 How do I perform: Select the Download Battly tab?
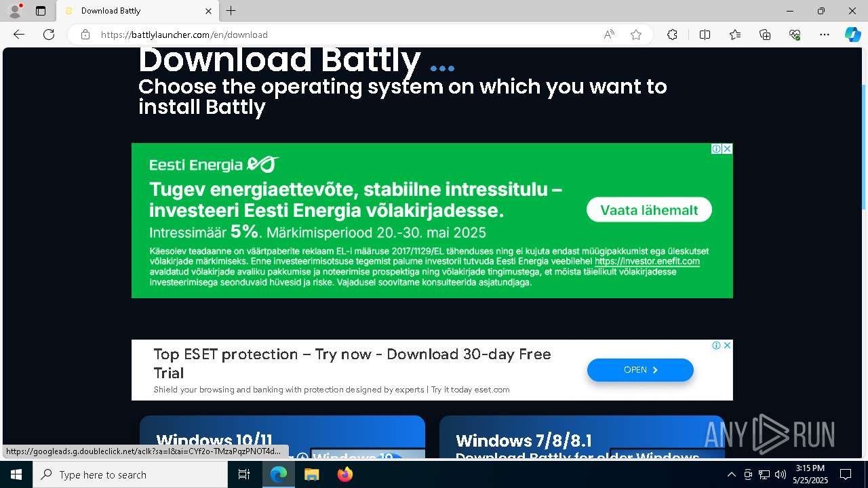click(x=139, y=11)
